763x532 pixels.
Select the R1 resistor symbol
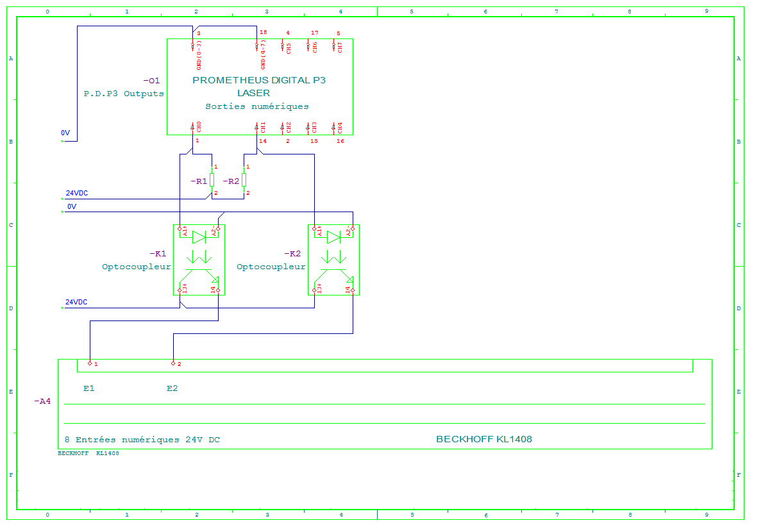[212, 180]
